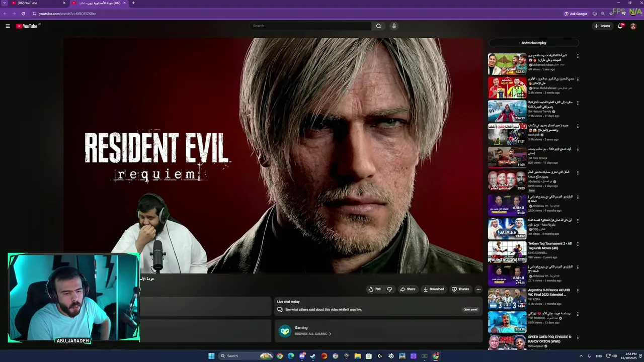Switch to the first YouTube browser tab

(x=35, y=3)
